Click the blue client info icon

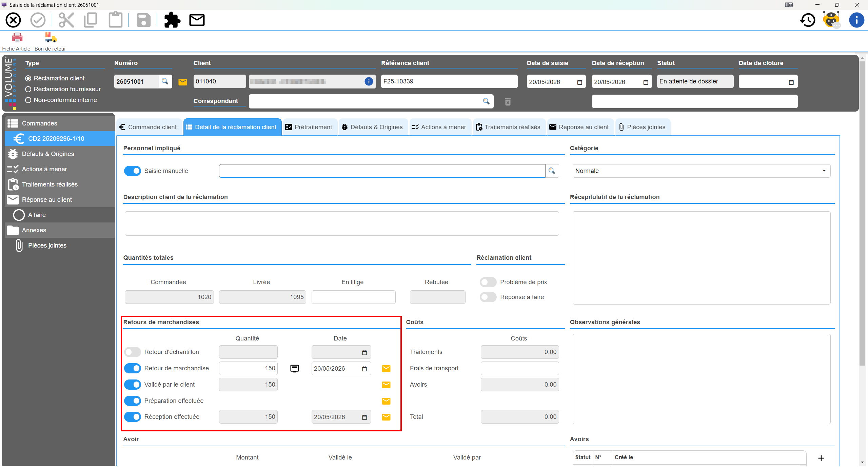point(369,81)
